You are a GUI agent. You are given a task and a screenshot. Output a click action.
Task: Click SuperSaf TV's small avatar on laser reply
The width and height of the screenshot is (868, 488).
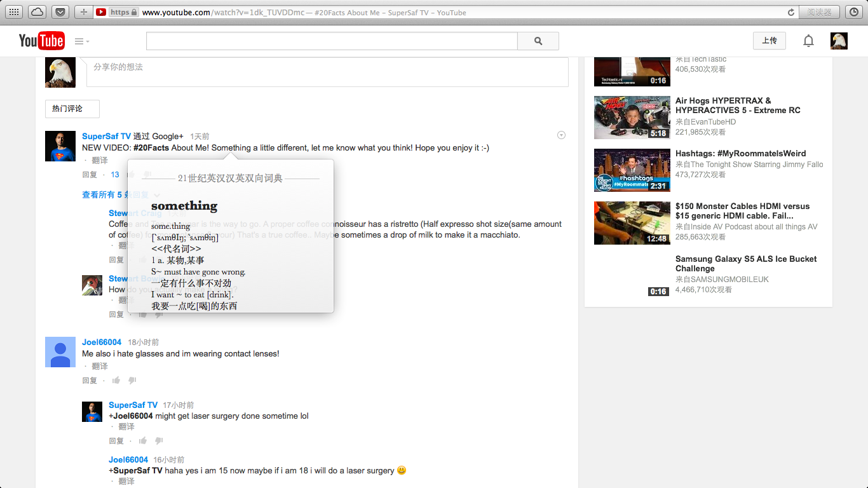click(x=92, y=412)
